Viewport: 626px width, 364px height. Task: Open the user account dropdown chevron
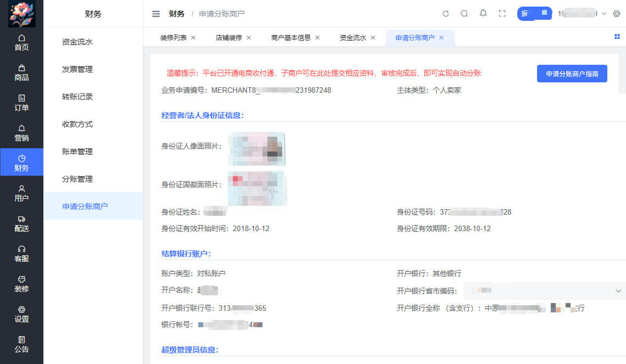pos(604,13)
